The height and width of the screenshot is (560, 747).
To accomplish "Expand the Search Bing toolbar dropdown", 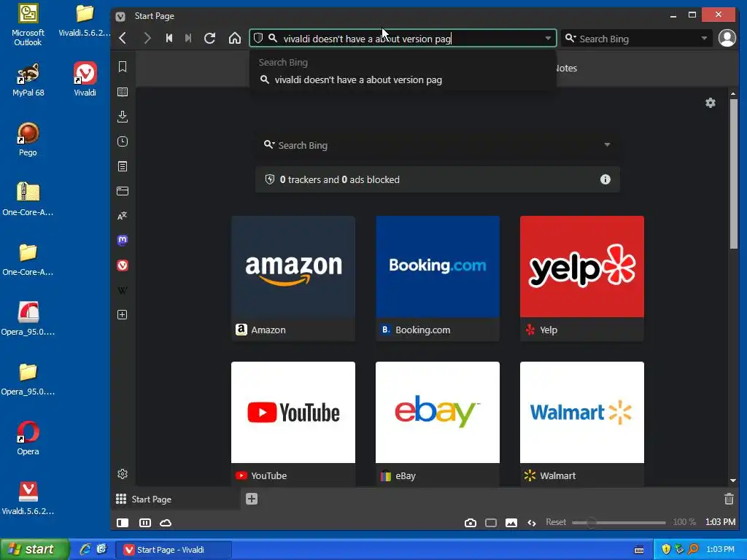I will coord(704,38).
